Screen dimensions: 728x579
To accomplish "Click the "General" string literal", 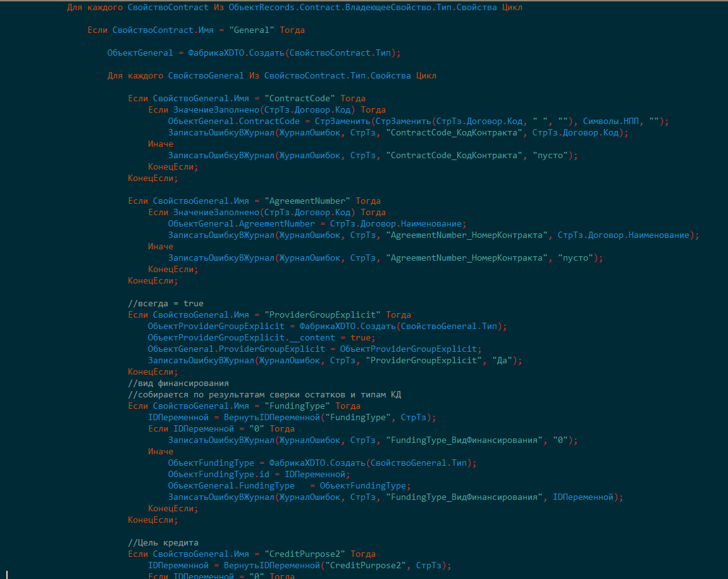I will (x=252, y=30).
